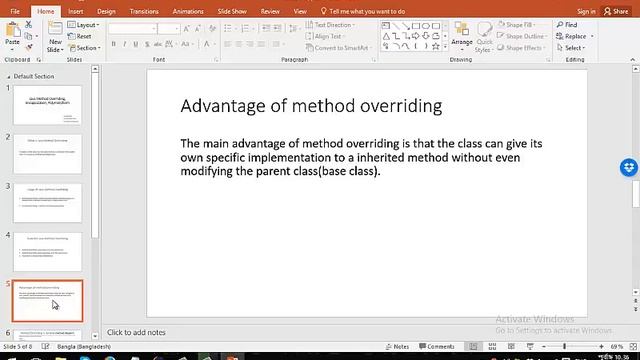Click the Format Painter brush icon

(x=29, y=48)
